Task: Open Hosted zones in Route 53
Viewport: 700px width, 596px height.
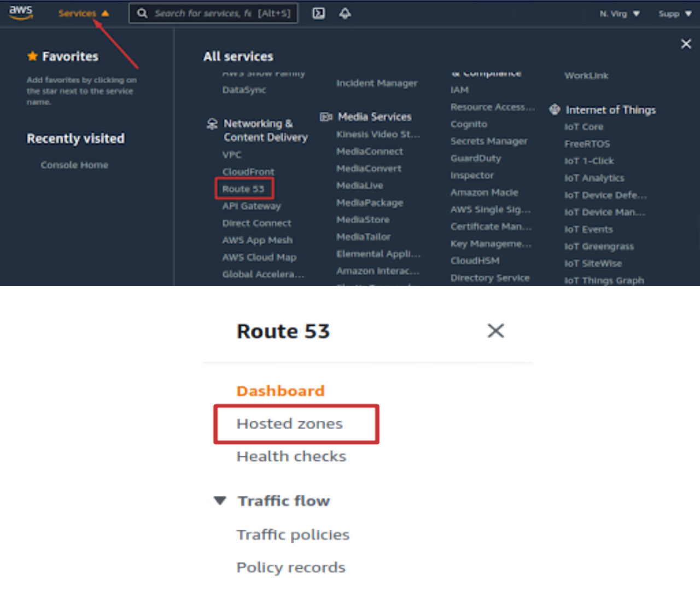Action: [x=289, y=424]
